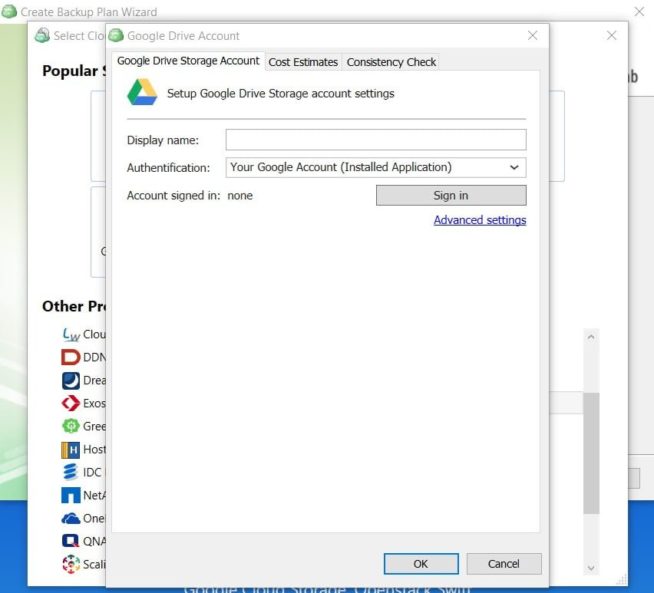
Task: Close the Select Cloud Storage window
Action: click(611, 35)
